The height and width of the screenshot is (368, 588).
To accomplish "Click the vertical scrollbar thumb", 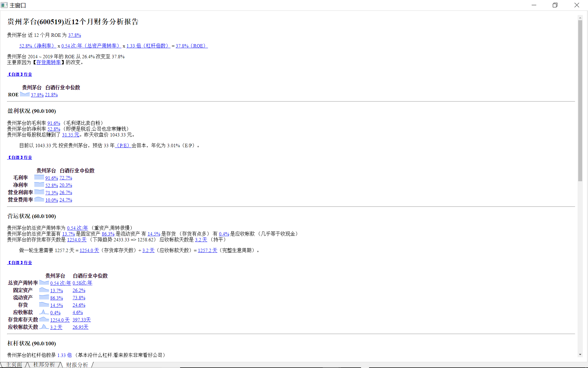I will (580, 101).
